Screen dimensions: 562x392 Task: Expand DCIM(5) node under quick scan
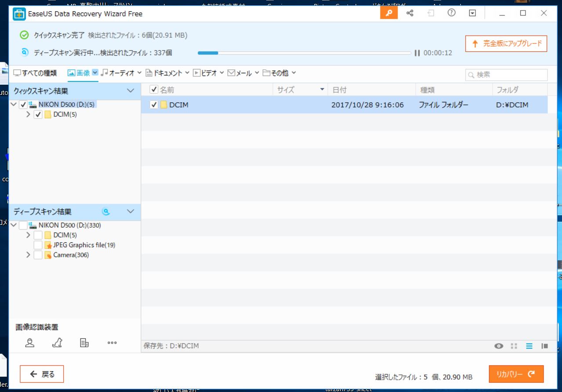pyautogui.click(x=29, y=115)
